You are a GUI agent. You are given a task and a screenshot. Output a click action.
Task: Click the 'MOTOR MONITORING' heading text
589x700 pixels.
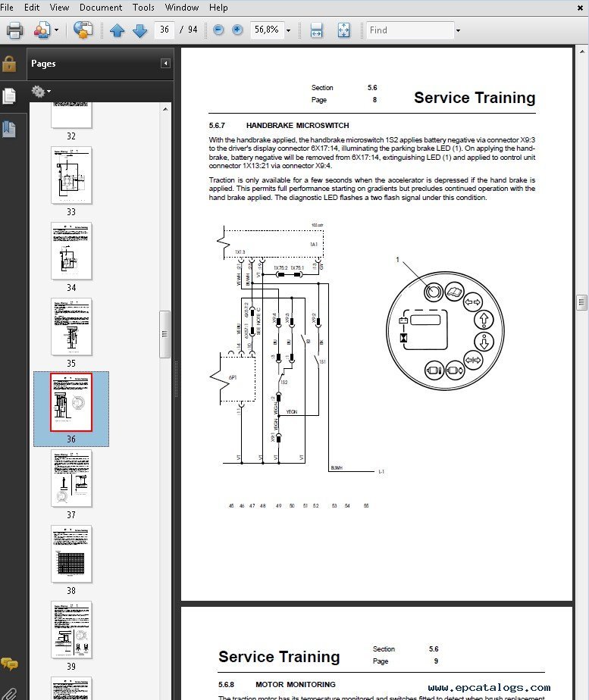pos(295,684)
